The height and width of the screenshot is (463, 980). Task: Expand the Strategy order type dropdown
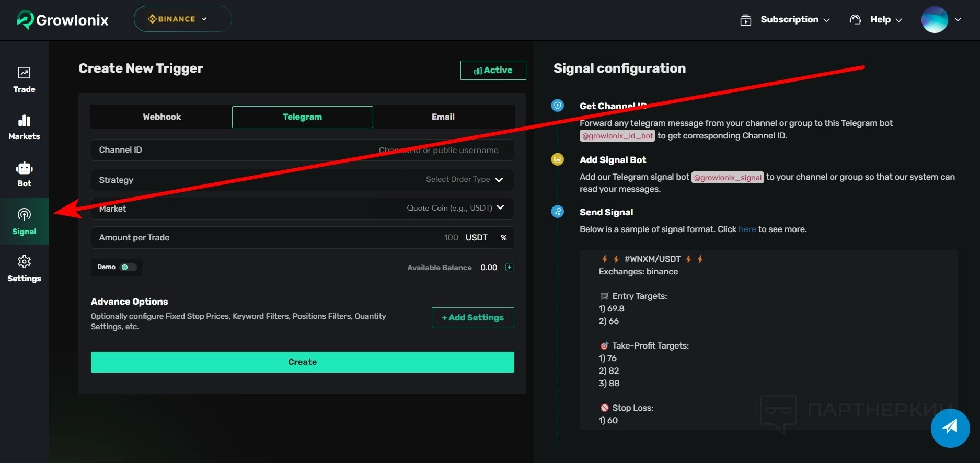click(464, 180)
